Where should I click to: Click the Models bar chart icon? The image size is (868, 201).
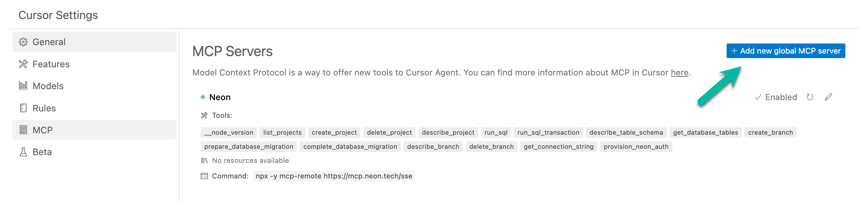click(x=23, y=85)
